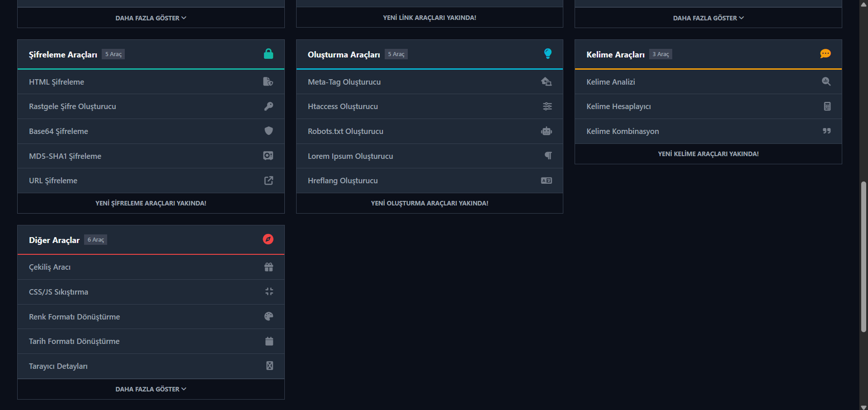Open the Meta-Tag Oluşturucu tool

[429, 82]
